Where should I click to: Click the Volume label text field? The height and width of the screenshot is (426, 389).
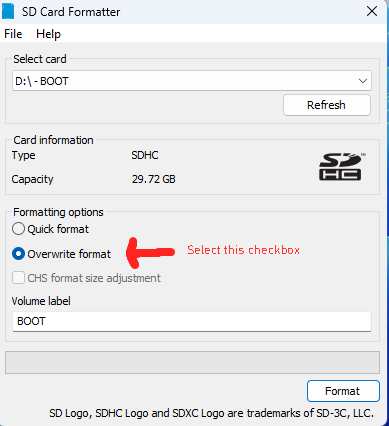click(x=192, y=321)
